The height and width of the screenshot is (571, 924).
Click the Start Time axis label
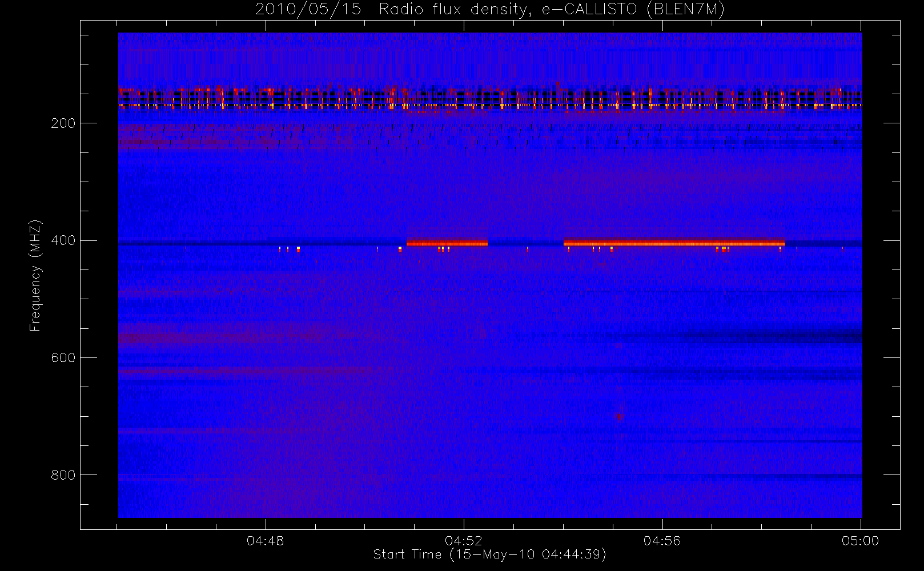coord(489,554)
